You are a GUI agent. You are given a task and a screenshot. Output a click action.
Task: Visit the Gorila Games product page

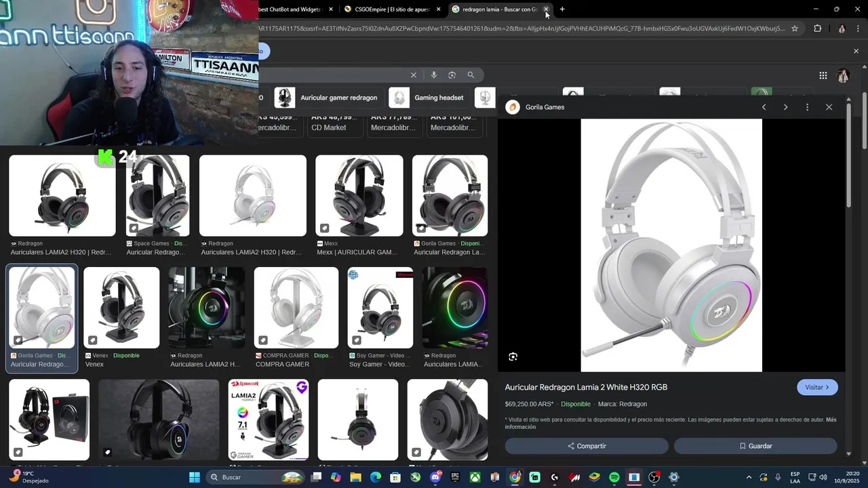pos(817,387)
